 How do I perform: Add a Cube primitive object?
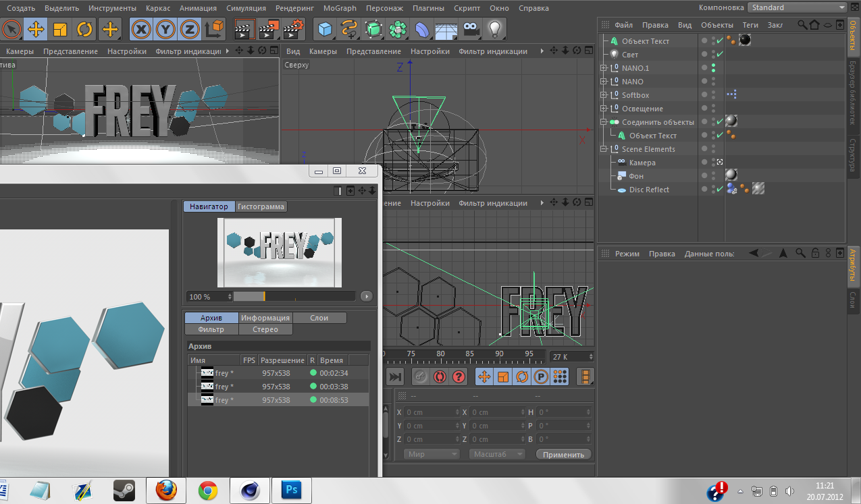(326, 30)
